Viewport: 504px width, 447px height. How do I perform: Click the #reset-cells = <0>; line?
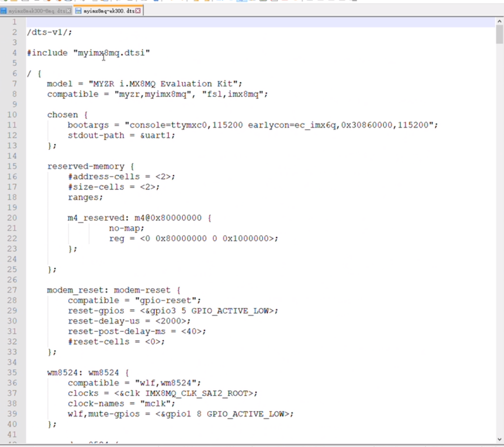(116, 342)
